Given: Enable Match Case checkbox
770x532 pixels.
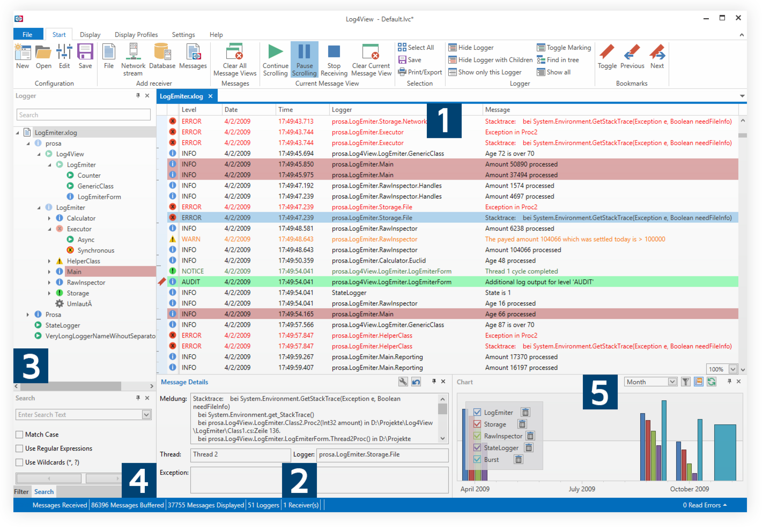Looking at the screenshot, I should click(20, 434).
